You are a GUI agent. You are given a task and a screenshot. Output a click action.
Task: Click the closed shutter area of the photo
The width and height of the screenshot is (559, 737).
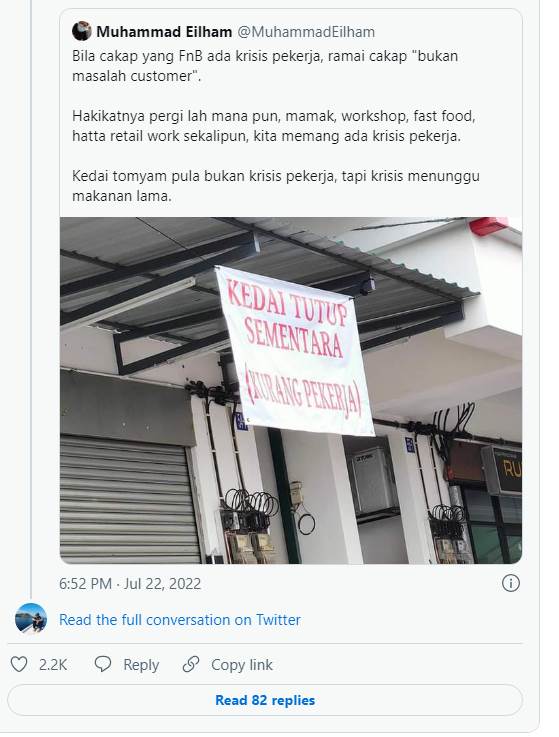click(x=129, y=498)
